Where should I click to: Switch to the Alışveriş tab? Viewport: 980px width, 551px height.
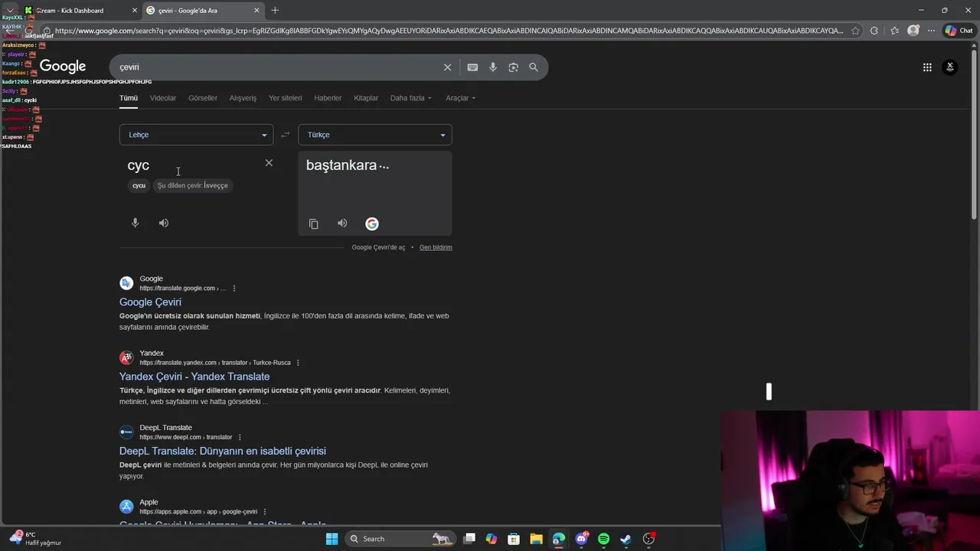pyautogui.click(x=243, y=98)
